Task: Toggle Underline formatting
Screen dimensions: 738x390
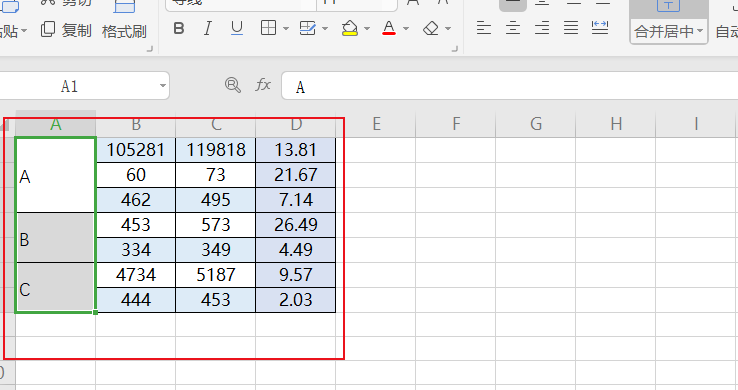Action: tap(237, 29)
